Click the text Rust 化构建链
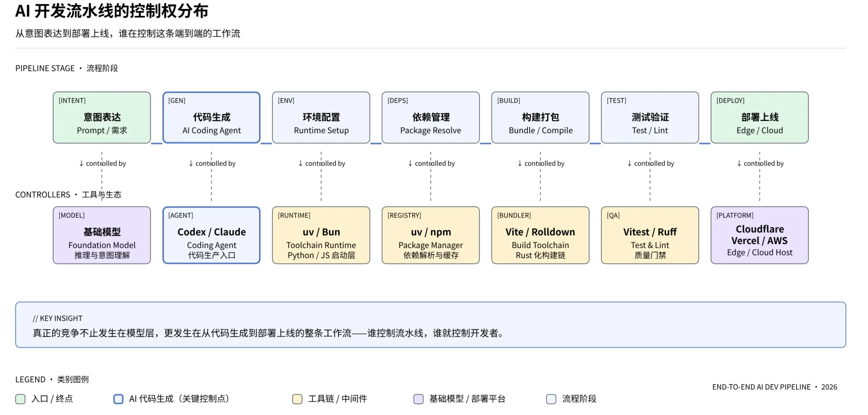 (540, 255)
